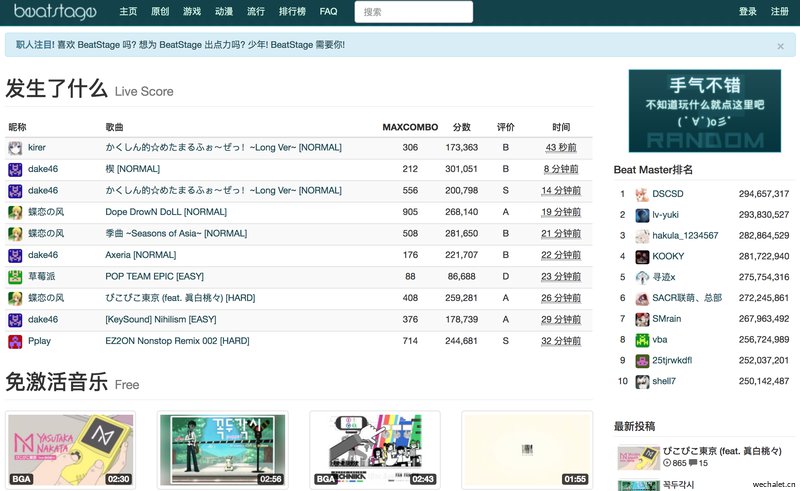Open KOOKY profile from ranking

(668, 256)
